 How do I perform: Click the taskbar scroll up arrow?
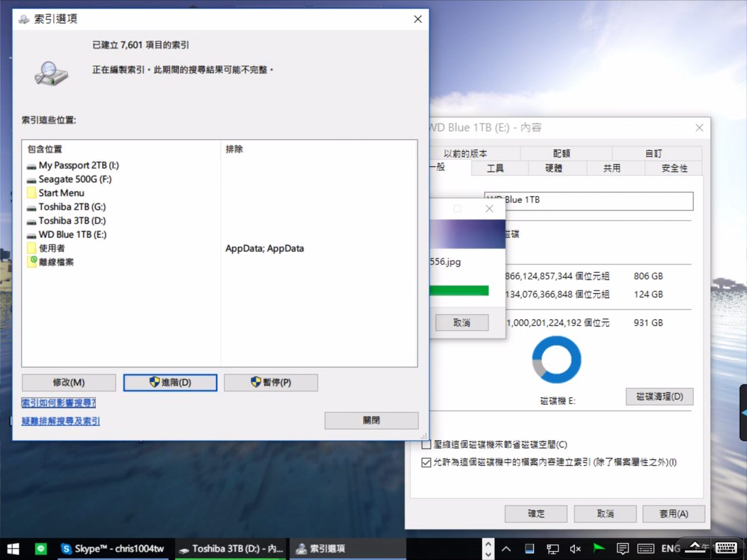[x=488, y=544]
